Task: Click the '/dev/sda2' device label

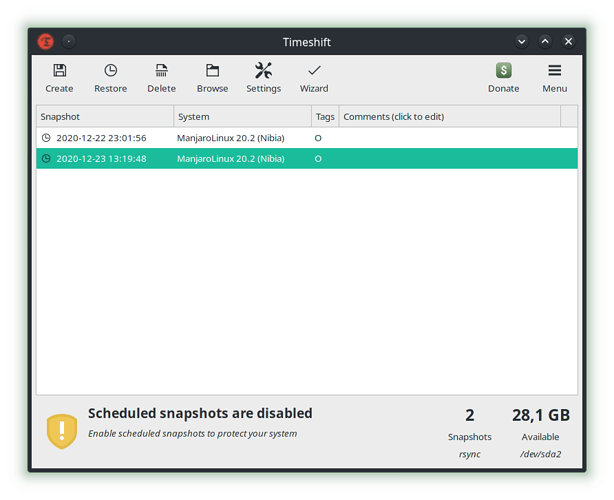Action: click(x=540, y=454)
